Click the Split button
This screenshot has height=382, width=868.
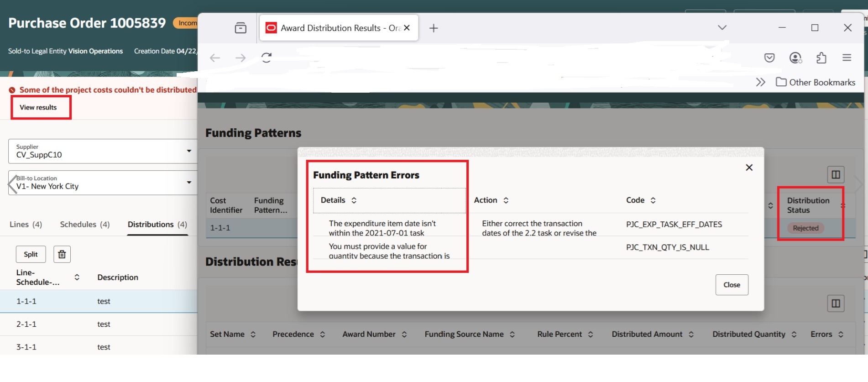pos(31,254)
